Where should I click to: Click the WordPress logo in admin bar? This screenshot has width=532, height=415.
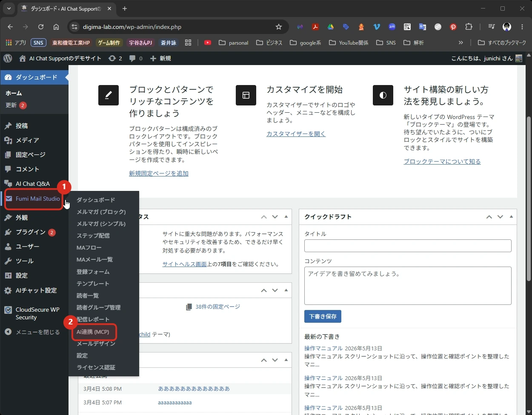pyautogui.click(x=8, y=58)
